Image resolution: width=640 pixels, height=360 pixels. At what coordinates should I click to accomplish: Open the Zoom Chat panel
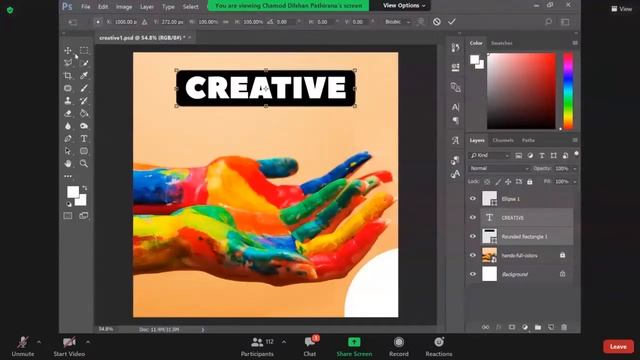coord(310,347)
